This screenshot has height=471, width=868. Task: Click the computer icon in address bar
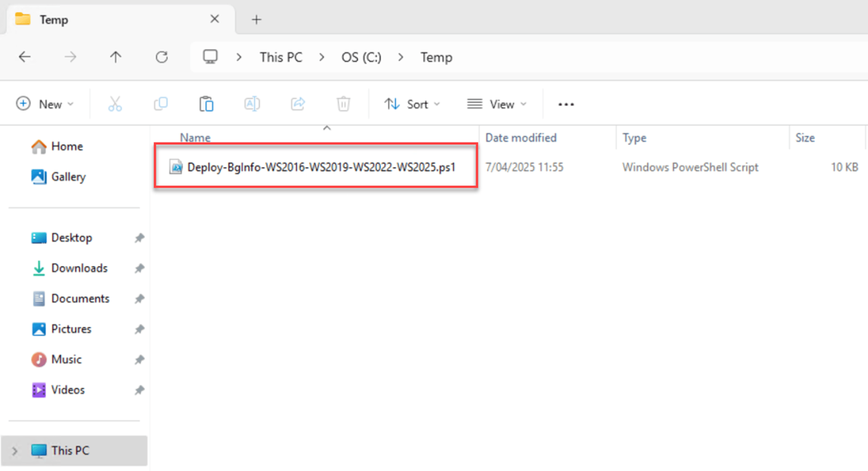pyautogui.click(x=210, y=57)
